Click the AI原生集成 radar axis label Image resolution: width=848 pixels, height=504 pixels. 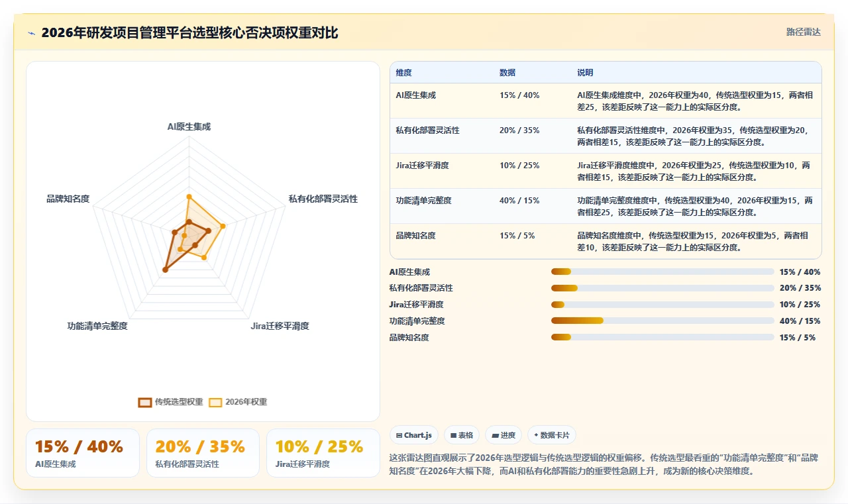pos(189,126)
